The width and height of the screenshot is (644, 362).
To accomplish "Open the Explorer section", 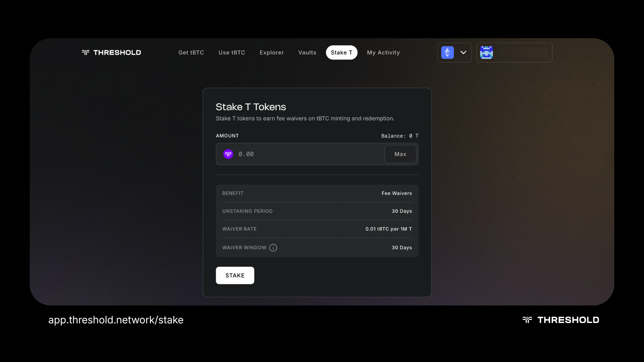I will coord(271,52).
